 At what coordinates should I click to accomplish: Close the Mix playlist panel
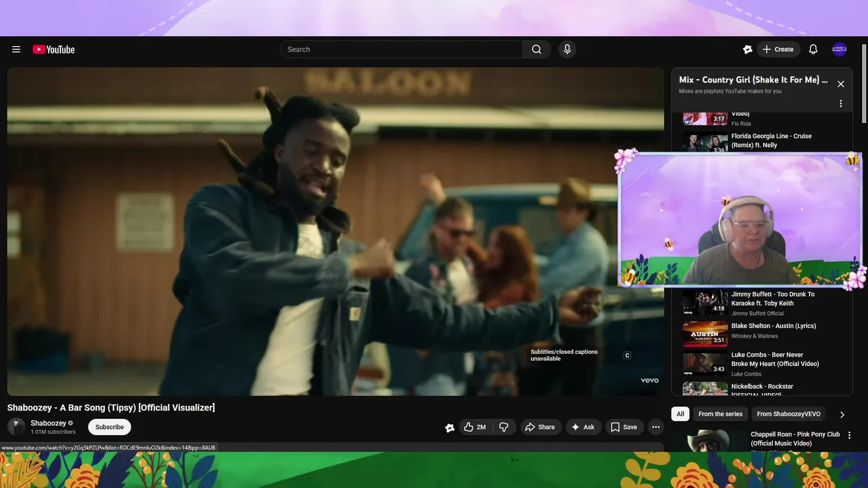[841, 84]
